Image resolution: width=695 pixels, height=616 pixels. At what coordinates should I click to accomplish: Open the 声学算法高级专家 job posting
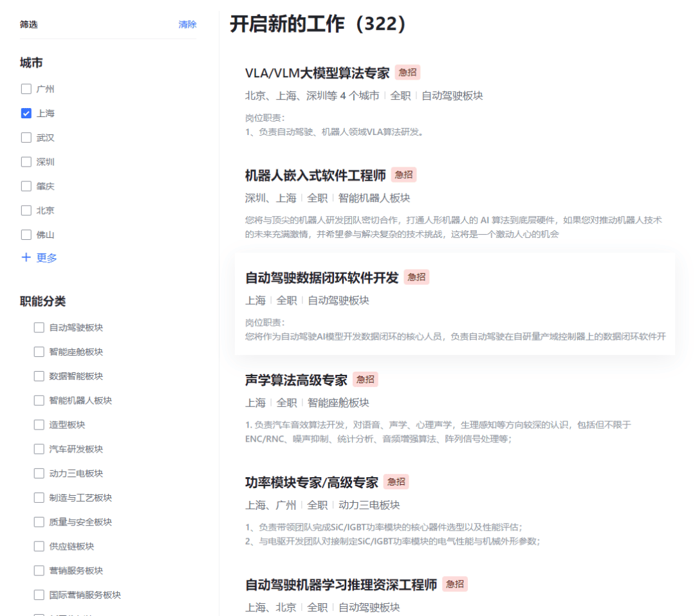pyautogui.click(x=296, y=380)
